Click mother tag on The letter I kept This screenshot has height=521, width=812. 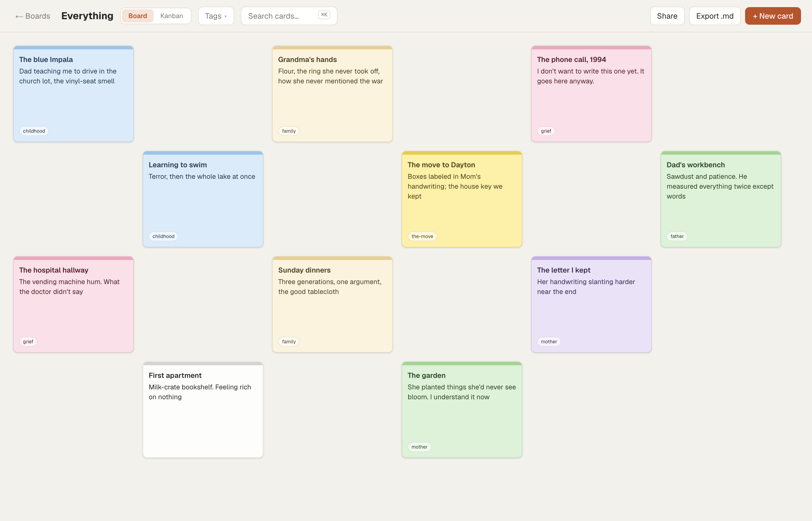[549, 342]
